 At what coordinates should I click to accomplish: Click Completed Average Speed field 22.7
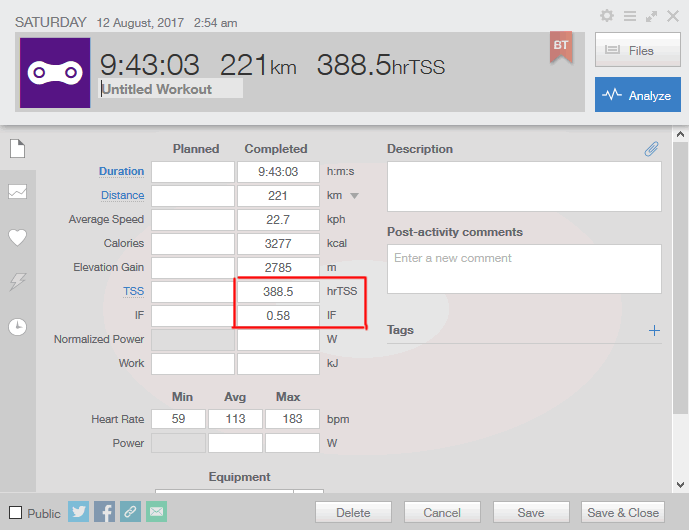pyautogui.click(x=278, y=219)
